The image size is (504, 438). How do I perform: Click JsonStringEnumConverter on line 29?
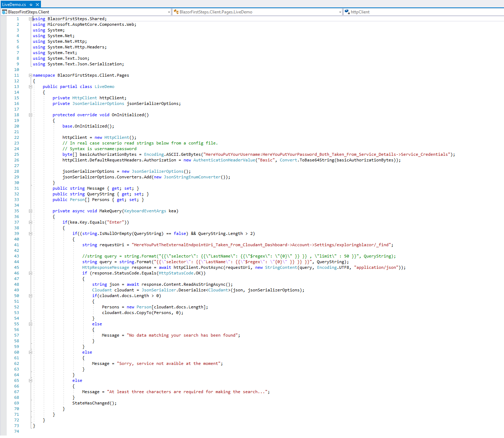coord(192,177)
